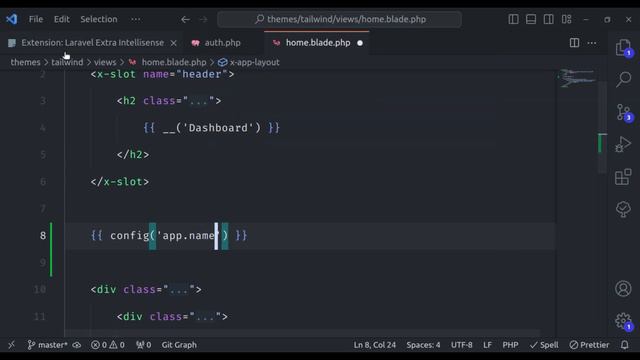Toggle the Spell checker status item

[x=544, y=345]
